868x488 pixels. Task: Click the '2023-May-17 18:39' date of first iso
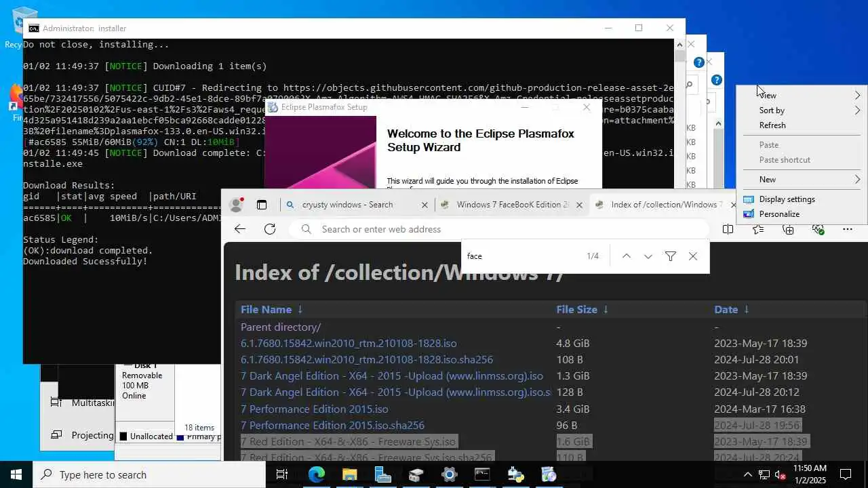[761, 344]
